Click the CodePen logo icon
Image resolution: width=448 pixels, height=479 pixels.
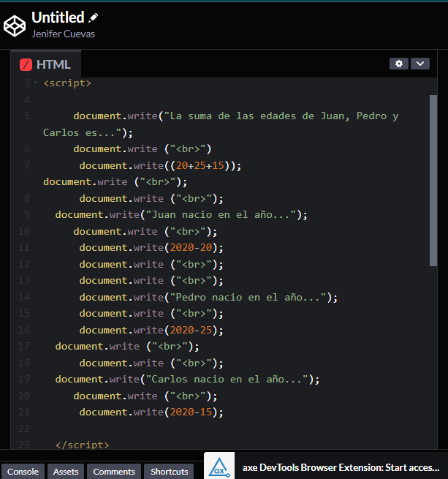[15, 26]
